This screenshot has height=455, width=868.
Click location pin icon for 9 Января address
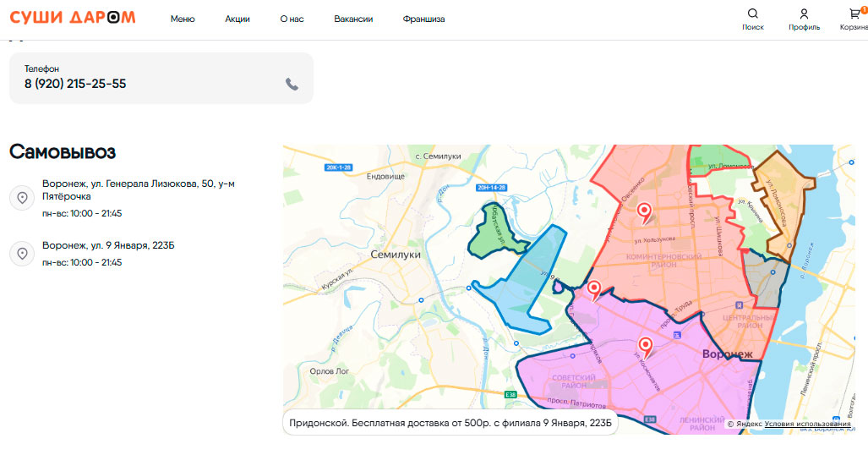22,253
